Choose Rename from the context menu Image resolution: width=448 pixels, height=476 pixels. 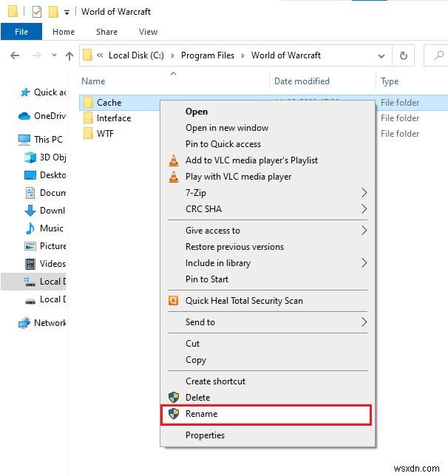click(x=201, y=414)
